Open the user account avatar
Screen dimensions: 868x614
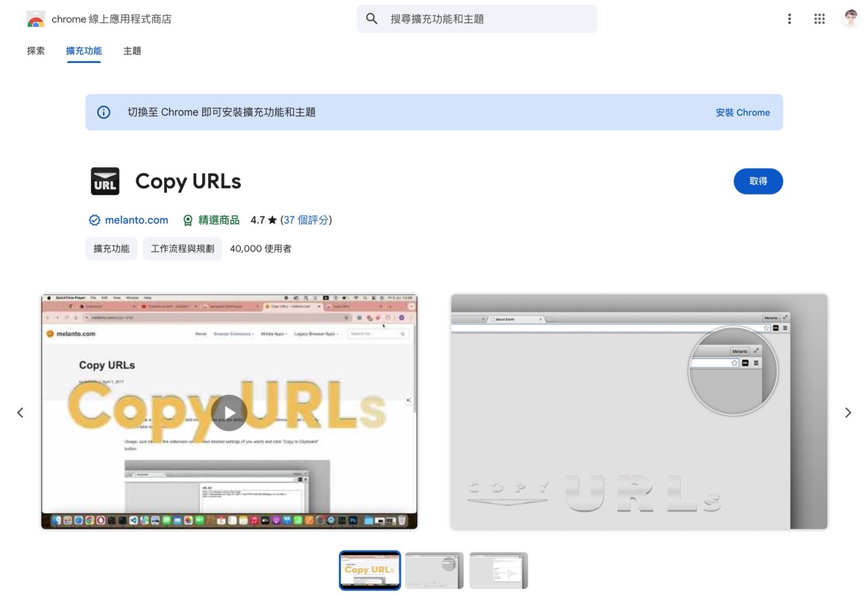850,19
